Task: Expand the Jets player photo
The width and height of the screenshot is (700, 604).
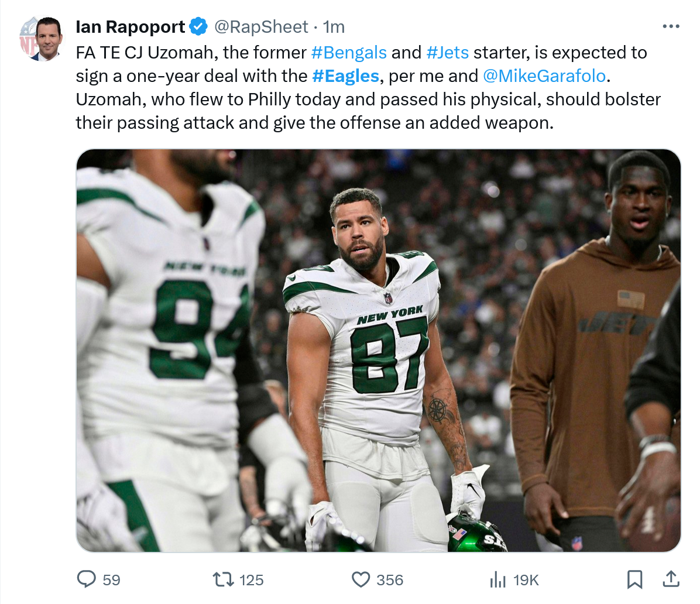Action: [378, 350]
